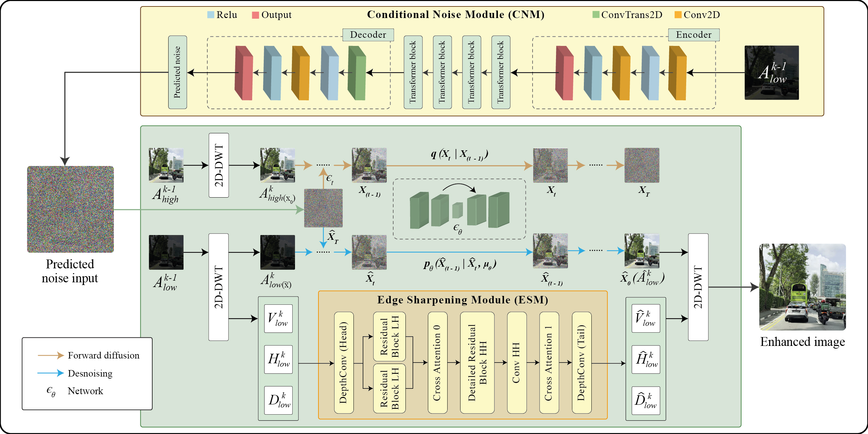Click the predicted noise input image
The height and width of the screenshot is (434, 868).
point(70,209)
